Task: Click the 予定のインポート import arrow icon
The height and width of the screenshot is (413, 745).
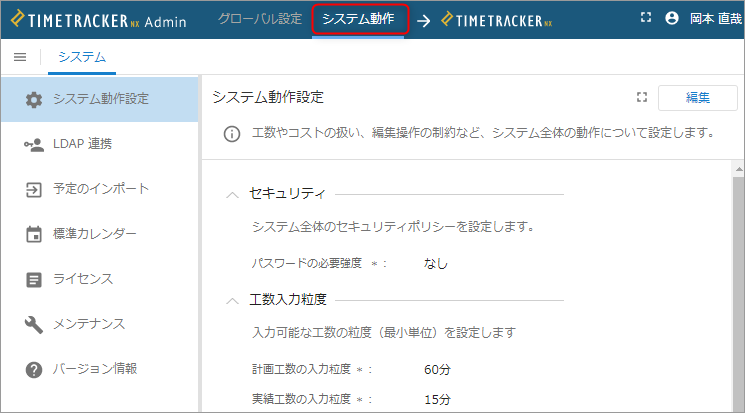Action: tap(34, 190)
